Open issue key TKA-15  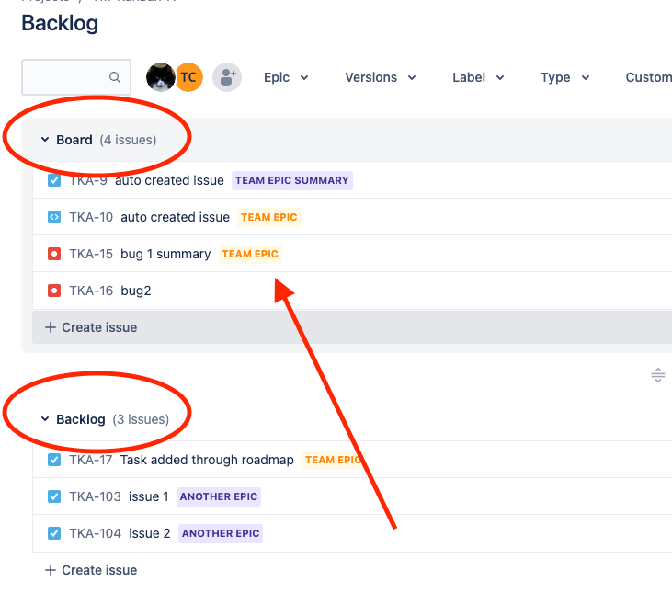(91, 254)
